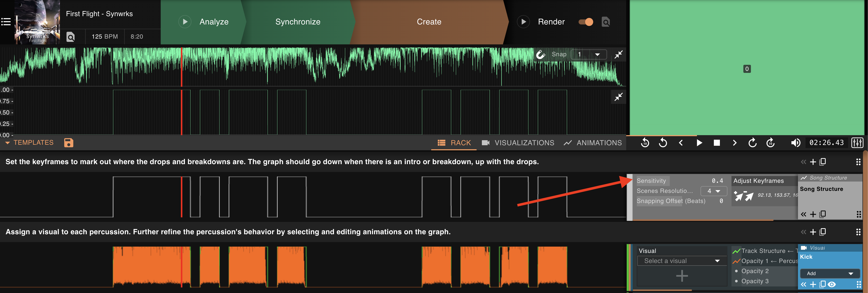Image resolution: width=868 pixels, height=293 pixels.
Task: Open the render file search icon
Action: (x=606, y=22)
